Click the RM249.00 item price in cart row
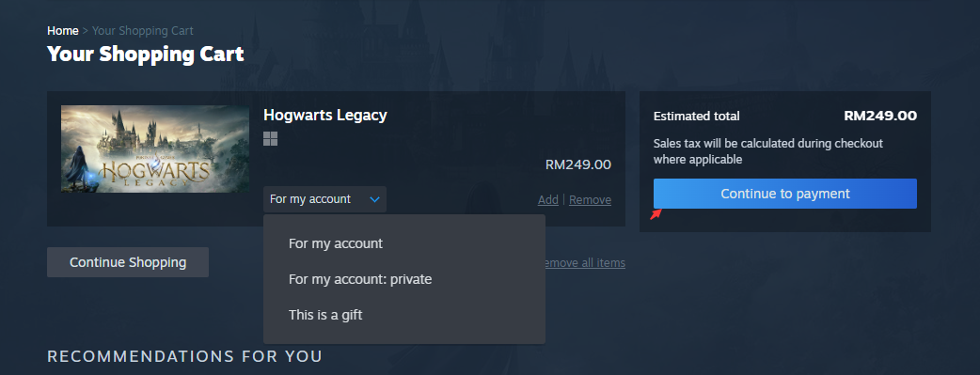Screen dimensions: 980x375 578,165
